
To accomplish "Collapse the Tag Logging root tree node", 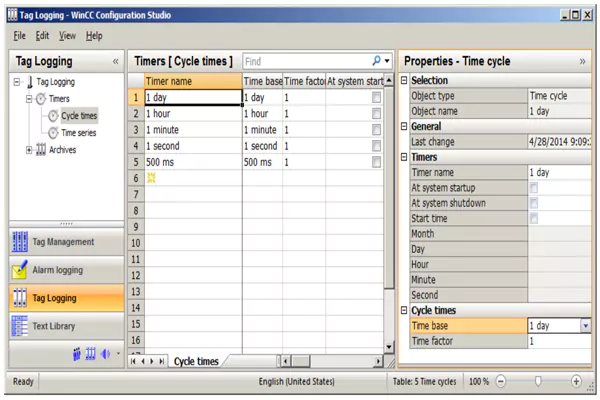I will tap(16, 82).
